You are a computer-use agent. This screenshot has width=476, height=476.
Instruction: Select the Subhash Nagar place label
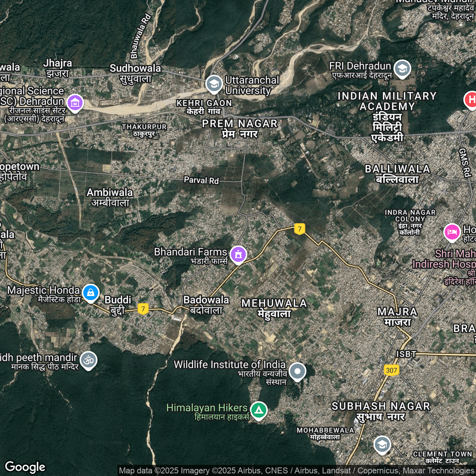380,411
